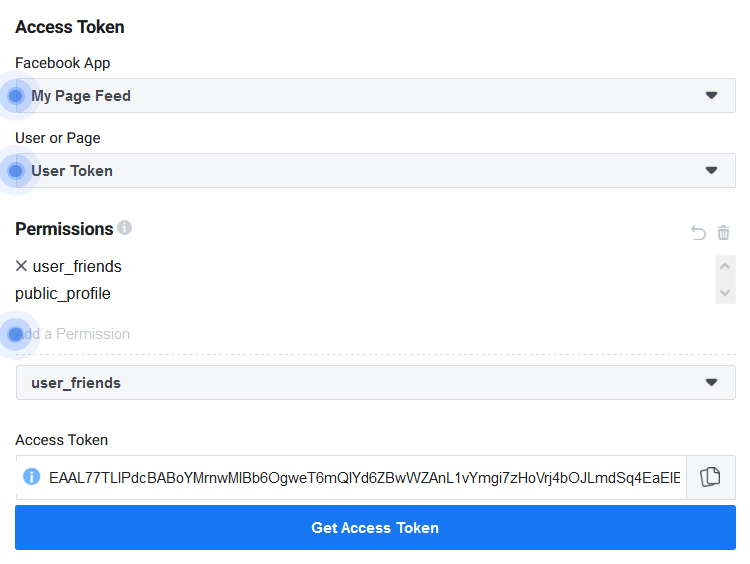Copy the access token with clipboard icon
This screenshot has height=564, width=750.
[710, 477]
